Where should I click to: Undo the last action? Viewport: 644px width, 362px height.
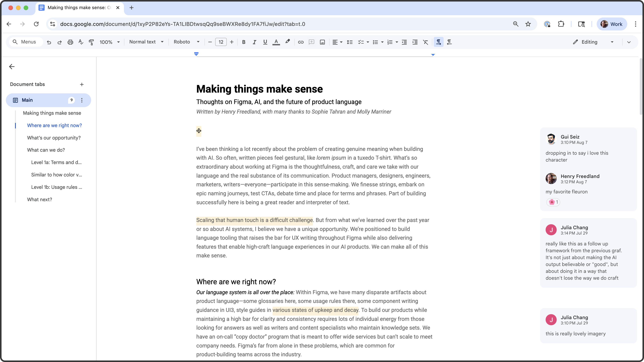(49, 42)
